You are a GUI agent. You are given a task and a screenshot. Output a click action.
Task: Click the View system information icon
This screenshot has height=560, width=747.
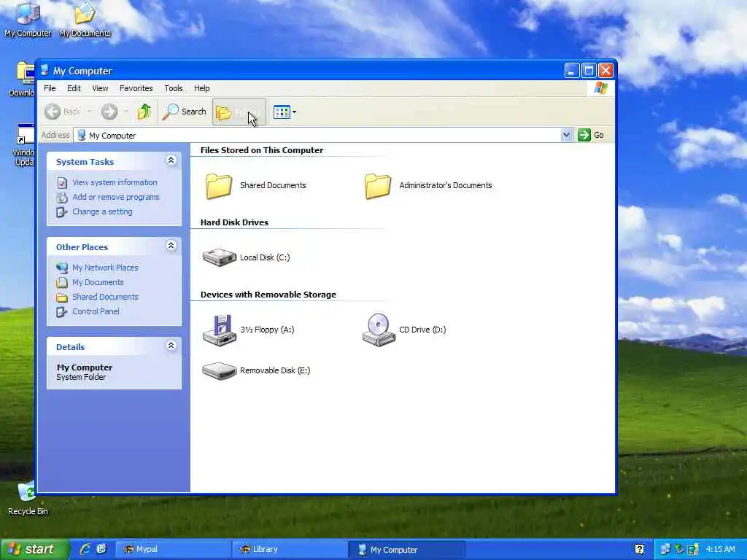coord(62,183)
